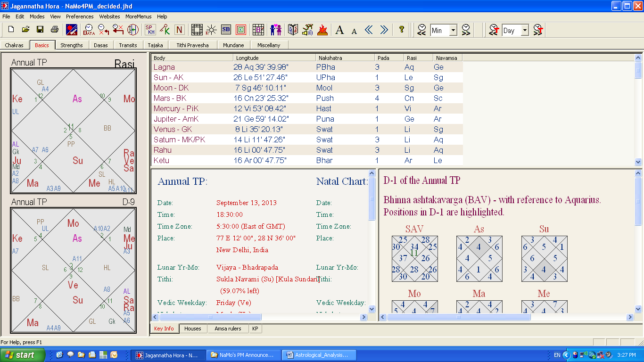Open the MoreMenus menu

139,16
